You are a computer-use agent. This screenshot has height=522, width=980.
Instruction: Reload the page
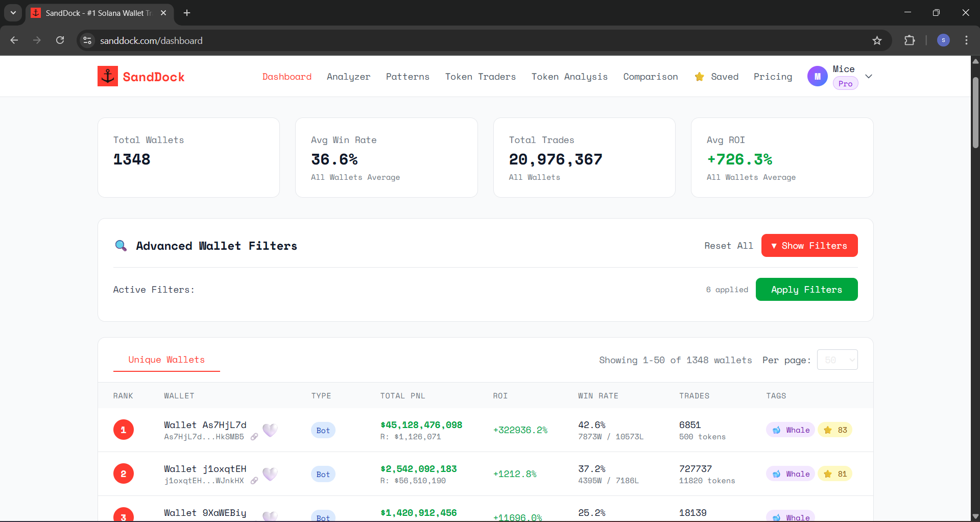tap(60, 40)
